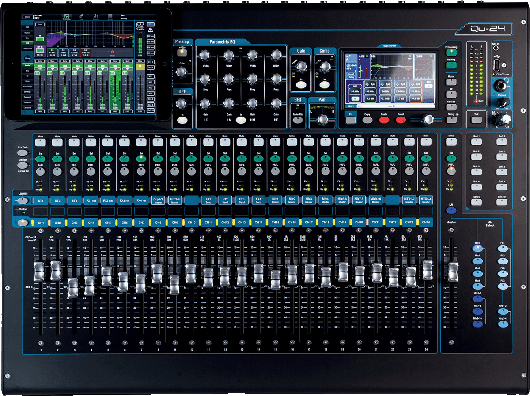
Task: Select the master strip via its green Sel key
Action: click(x=451, y=158)
